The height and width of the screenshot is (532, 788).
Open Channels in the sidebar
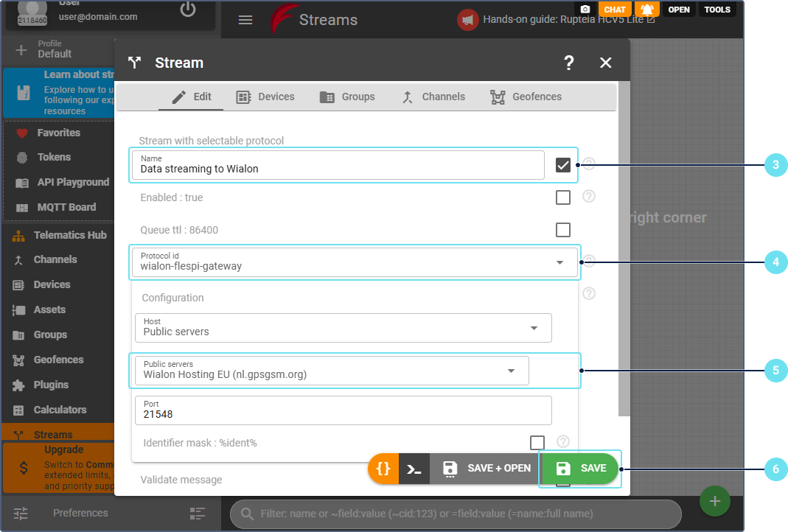click(58, 259)
